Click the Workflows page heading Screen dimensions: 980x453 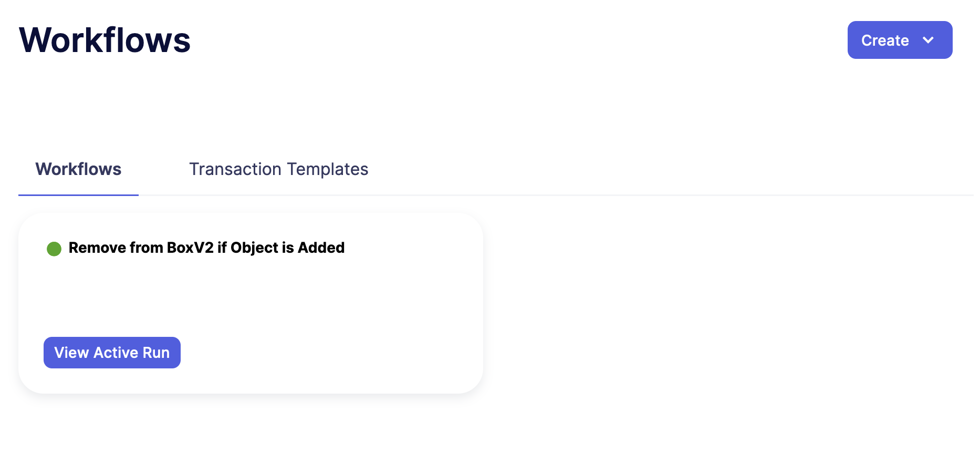(x=105, y=38)
